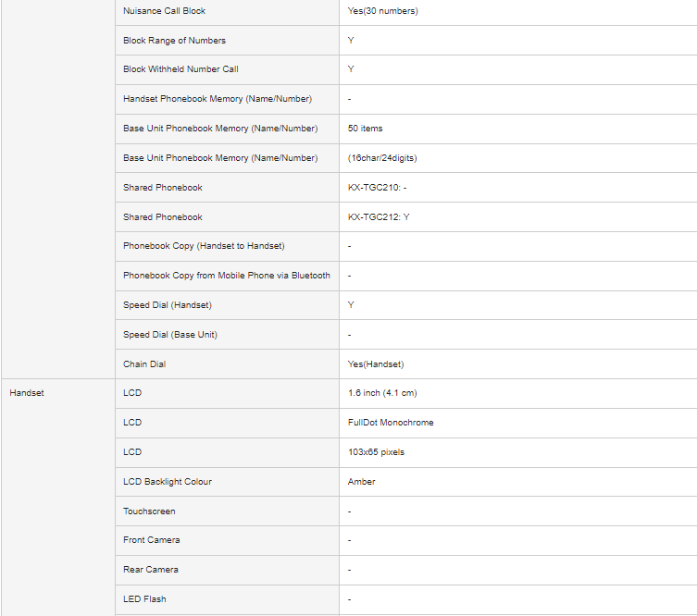
Task: Click the Block Withheld Number Call label
Action: 180,69
